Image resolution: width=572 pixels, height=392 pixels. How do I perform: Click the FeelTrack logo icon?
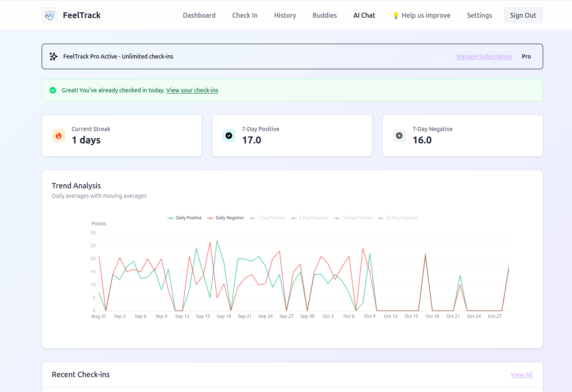(49, 15)
